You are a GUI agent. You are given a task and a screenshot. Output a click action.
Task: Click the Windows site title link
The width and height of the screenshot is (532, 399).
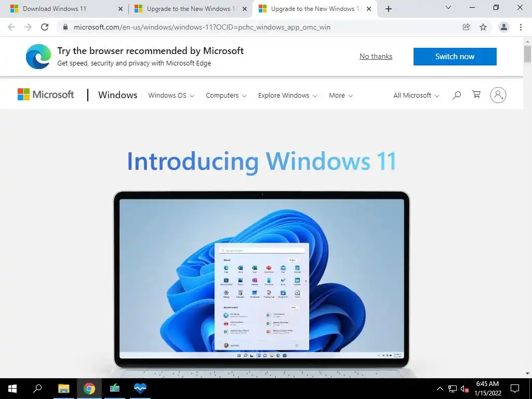point(118,95)
